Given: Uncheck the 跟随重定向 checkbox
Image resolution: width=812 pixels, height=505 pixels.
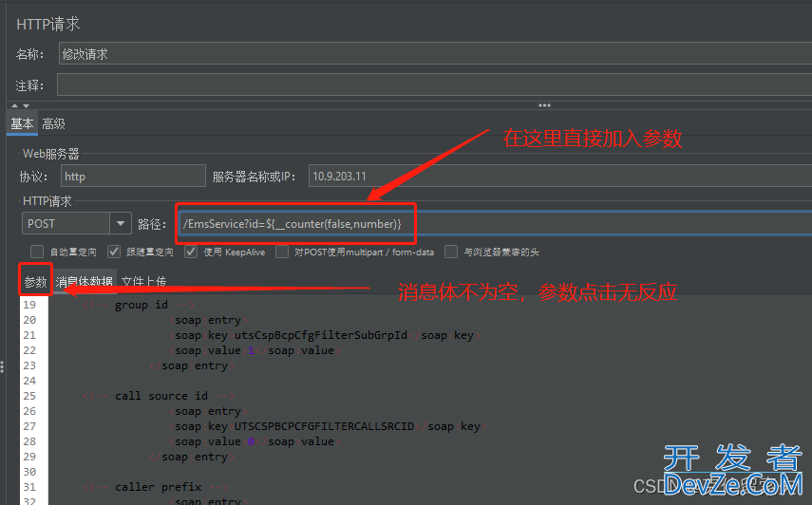Looking at the screenshot, I should coord(114,252).
